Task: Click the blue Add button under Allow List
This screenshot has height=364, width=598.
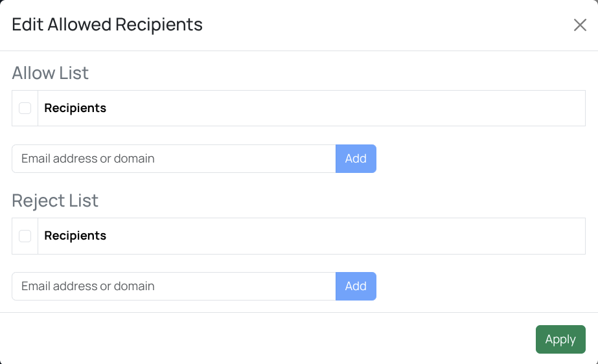Action: coord(356,159)
